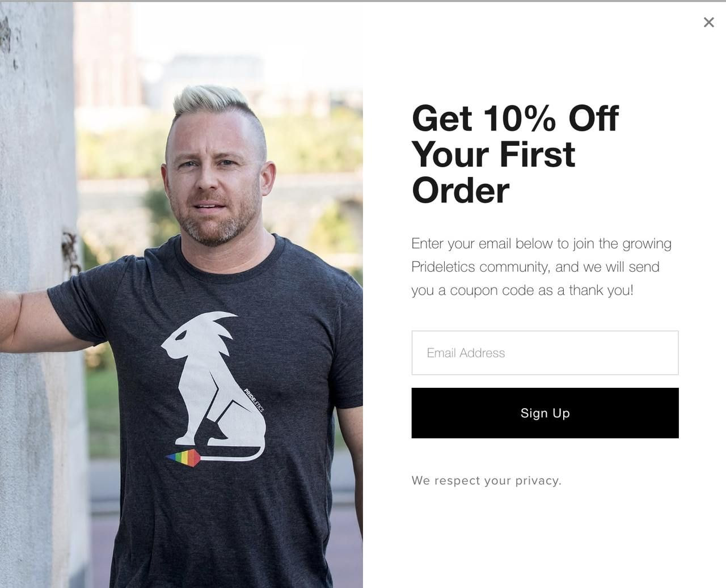Click the "Your First" line of the headline
Viewport: 726px width, 588px height.
(493, 154)
